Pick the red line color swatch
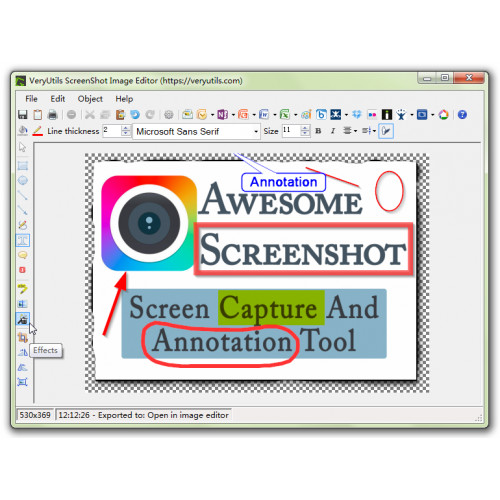 [38, 131]
